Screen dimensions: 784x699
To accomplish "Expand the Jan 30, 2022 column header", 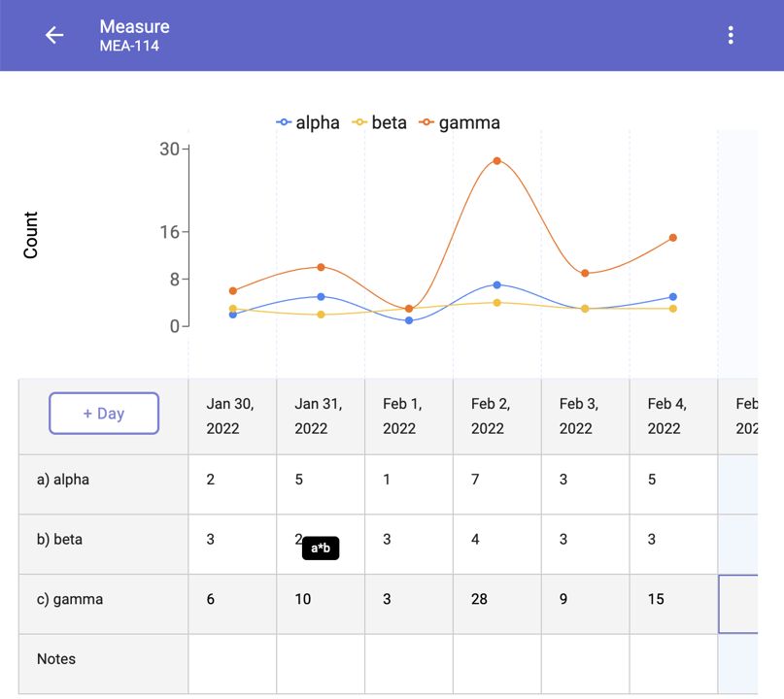I will tap(231, 416).
